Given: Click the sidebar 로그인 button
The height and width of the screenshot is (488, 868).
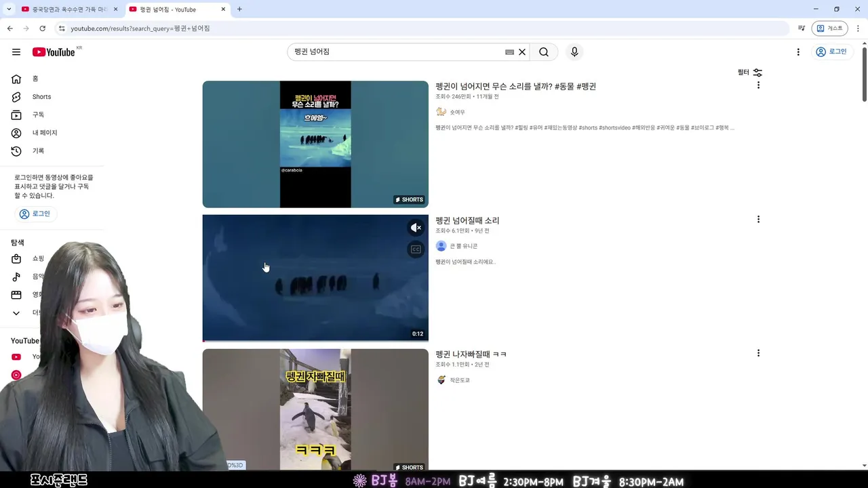Looking at the screenshot, I should click(x=35, y=213).
